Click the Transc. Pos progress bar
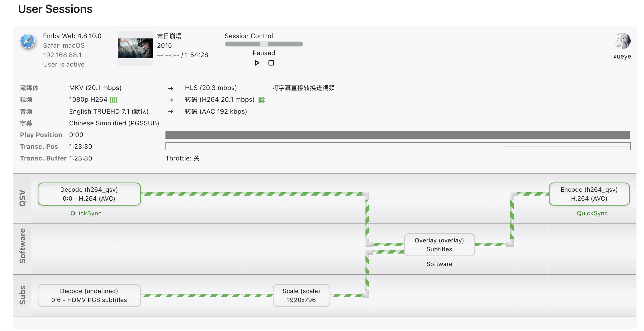The image size is (644, 331). click(x=398, y=146)
